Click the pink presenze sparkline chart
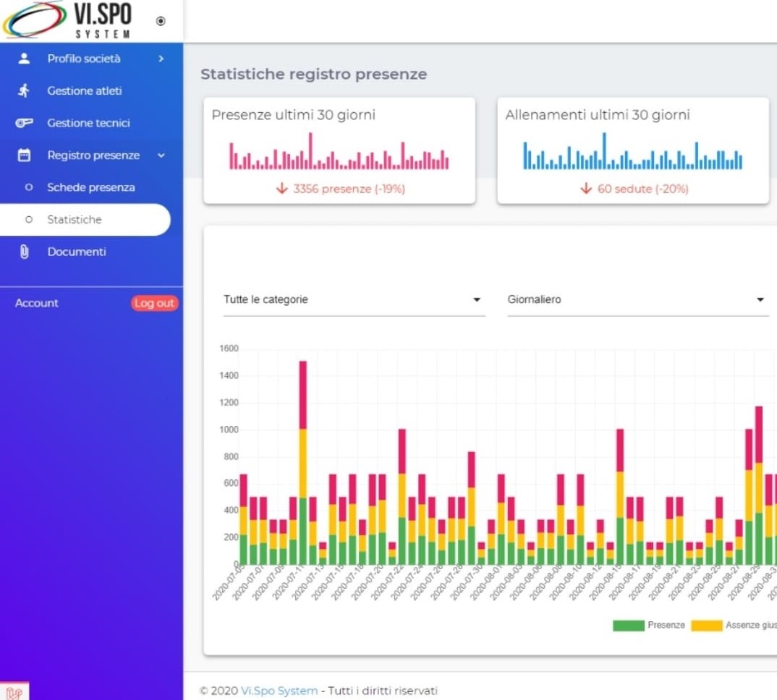777x700 pixels. coord(339,151)
